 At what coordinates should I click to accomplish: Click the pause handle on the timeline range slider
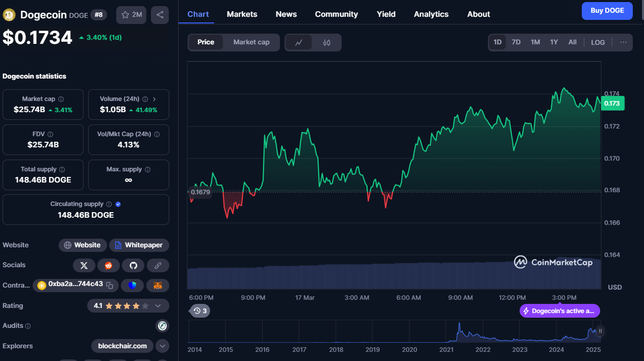click(x=600, y=331)
